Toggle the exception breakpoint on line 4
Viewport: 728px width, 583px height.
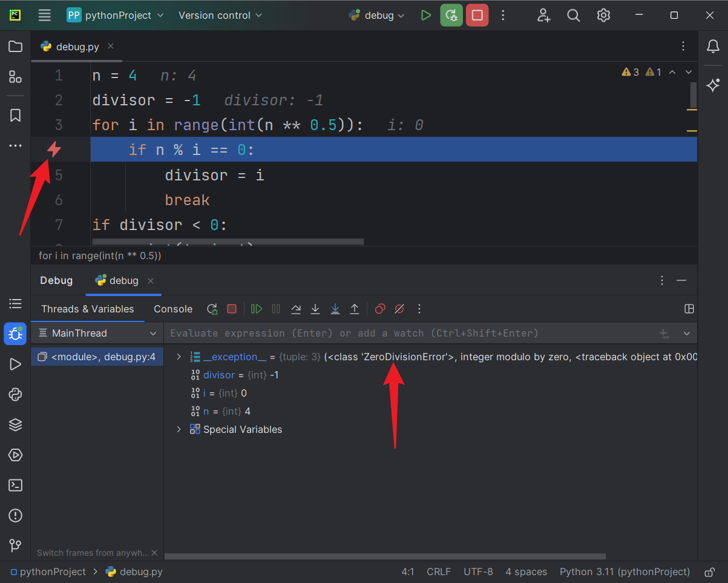(x=54, y=149)
